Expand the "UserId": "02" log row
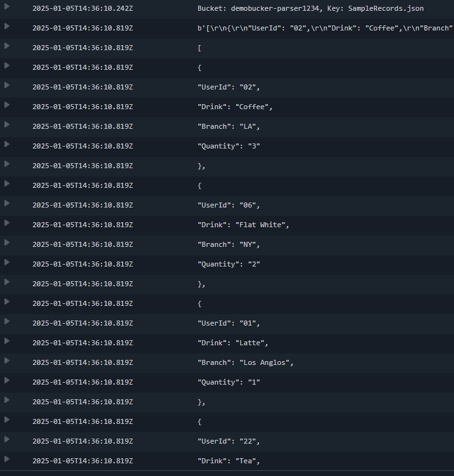Image resolution: width=454 pixels, height=476 pixels. [x=7, y=86]
